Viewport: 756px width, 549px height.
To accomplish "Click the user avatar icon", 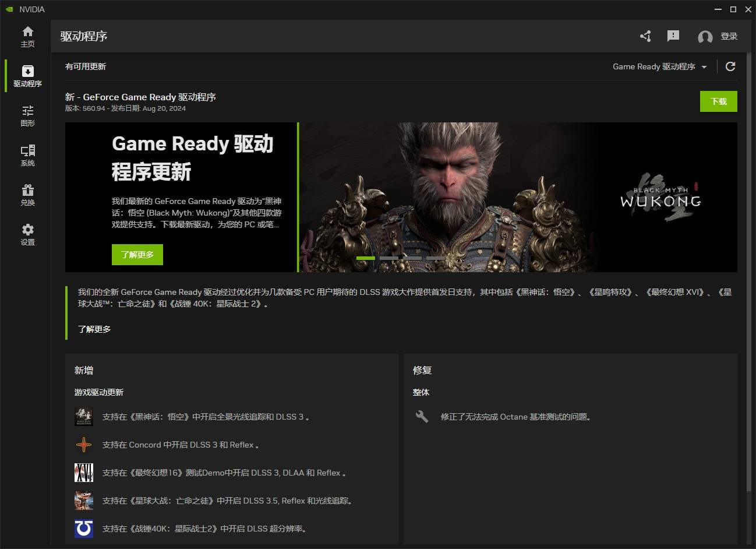I will click(x=705, y=37).
